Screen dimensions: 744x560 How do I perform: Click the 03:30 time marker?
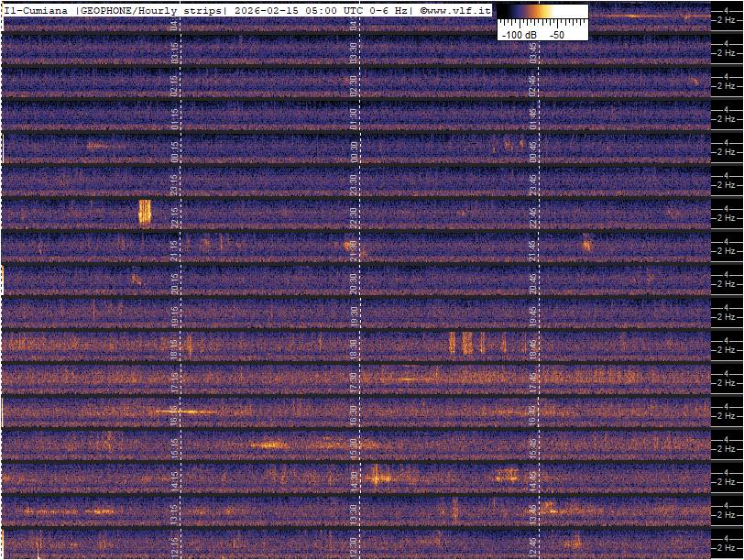pos(354,49)
